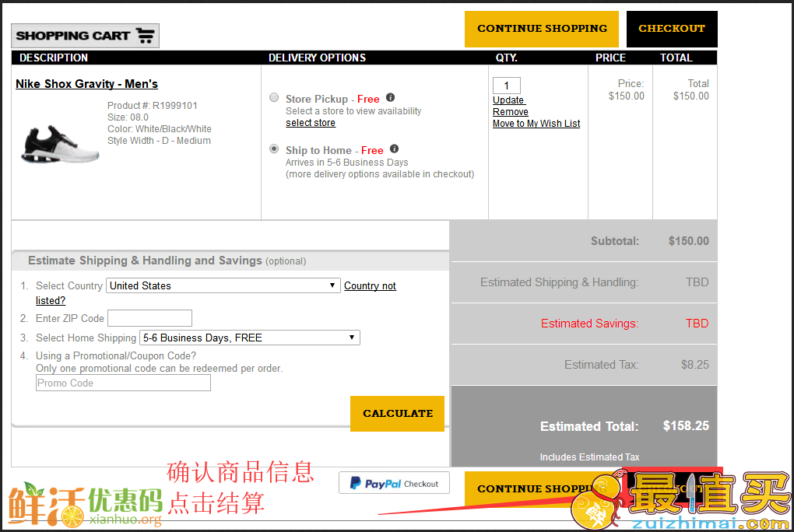
Task: Click the top Checkout button
Action: tap(672, 29)
